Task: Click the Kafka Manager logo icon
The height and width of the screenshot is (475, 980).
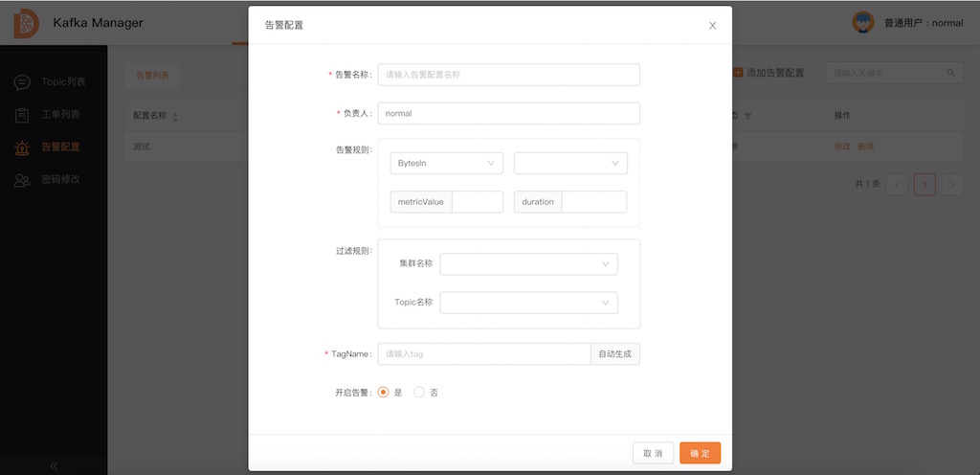Action: point(26,23)
